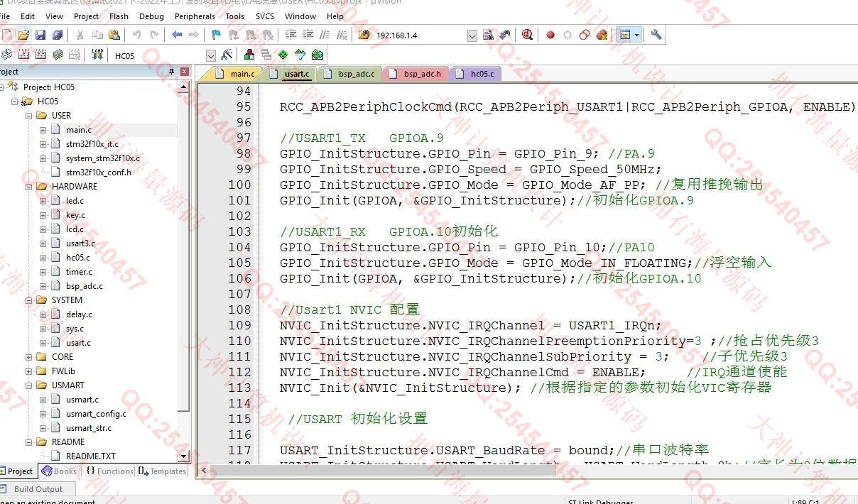The image size is (858, 504).
Task: Start or stop the debug session
Action: point(527,35)
